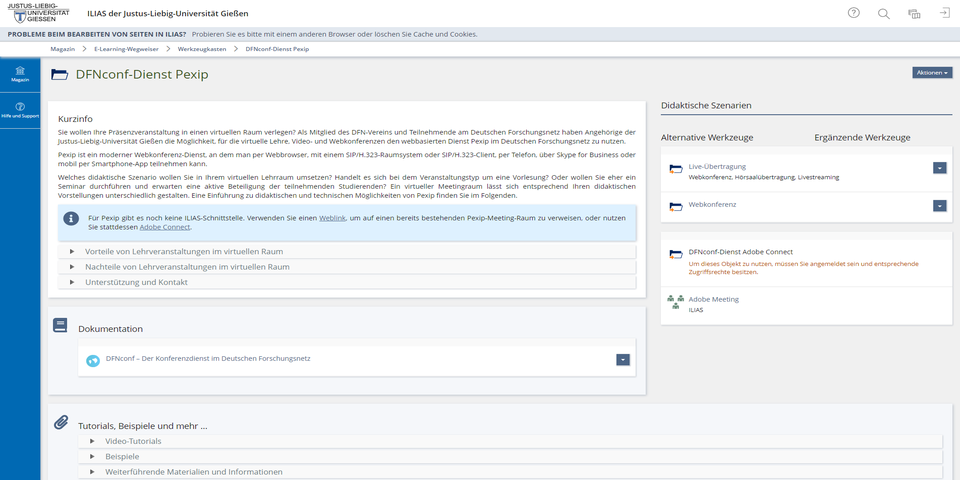
Task: Click the ILIAS label under Adobe Meeting
Action: (x=696, y=310)
